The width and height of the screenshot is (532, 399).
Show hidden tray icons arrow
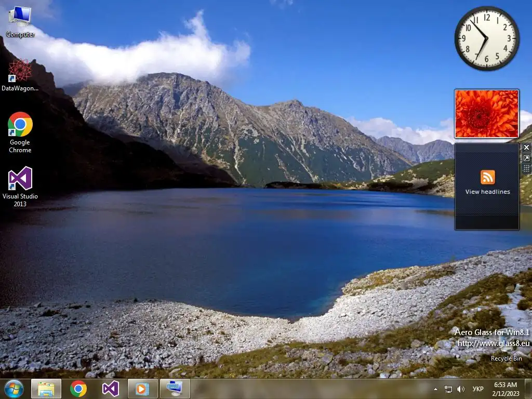[436, 389]
